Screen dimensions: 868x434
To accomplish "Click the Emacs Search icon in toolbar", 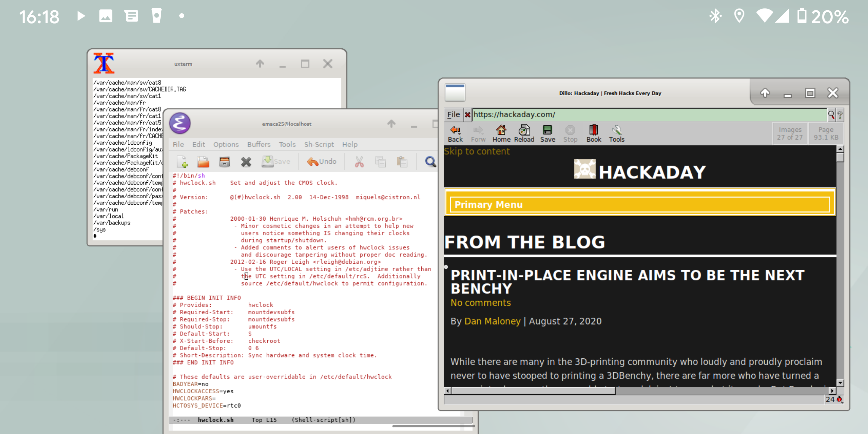I will click(x=431, y=162).
